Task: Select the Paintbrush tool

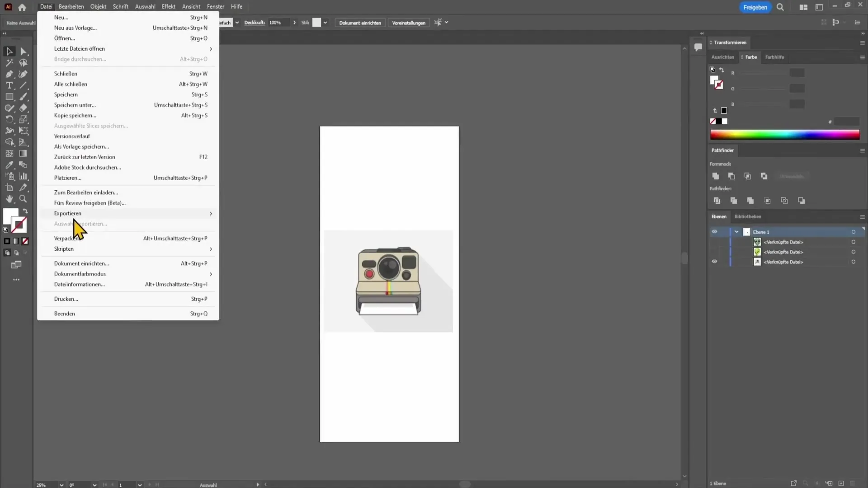Action: pos(24,97)
